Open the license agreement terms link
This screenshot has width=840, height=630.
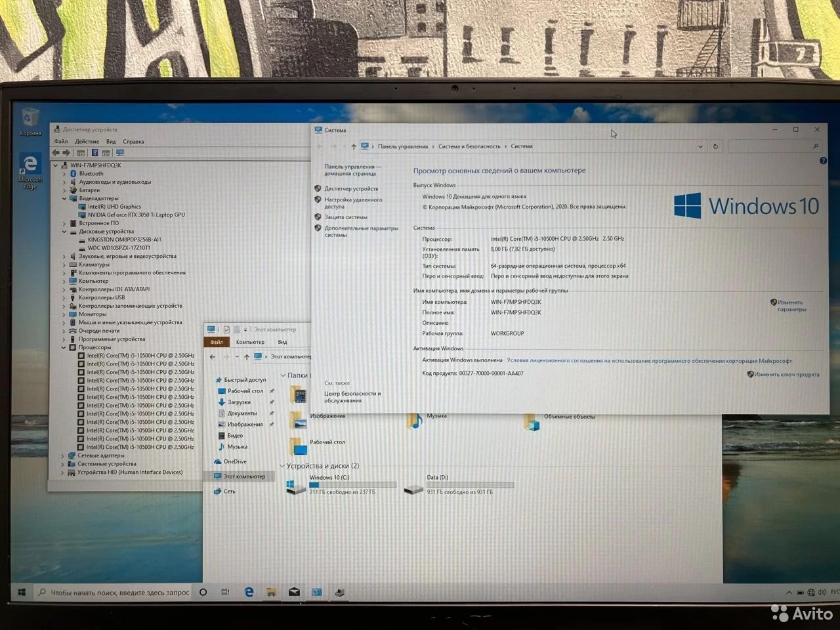649,360
